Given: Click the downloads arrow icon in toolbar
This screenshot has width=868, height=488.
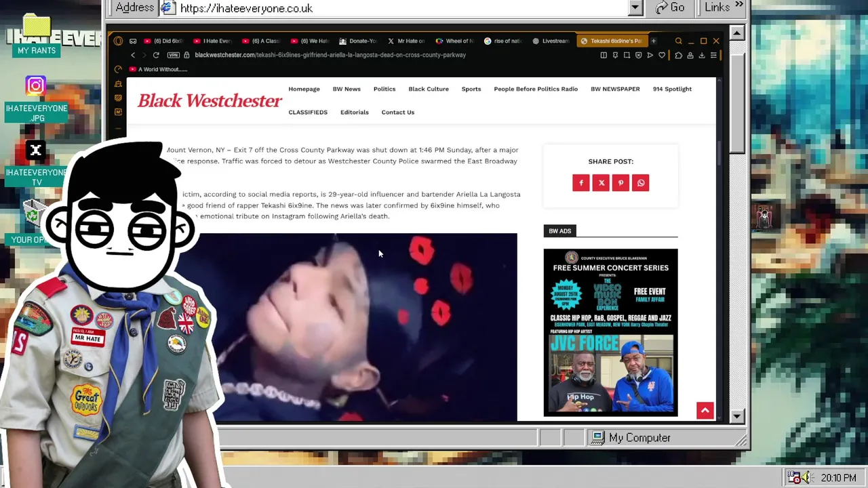Looking at the screenshot, I should click(702, 55).
